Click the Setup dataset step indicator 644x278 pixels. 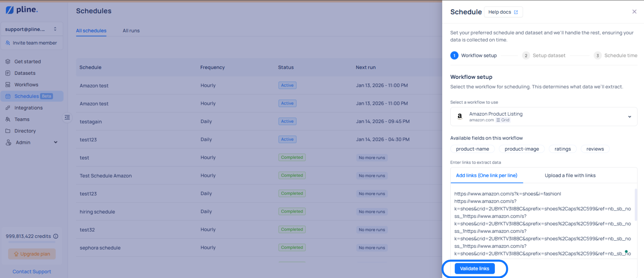click(544, 56)
